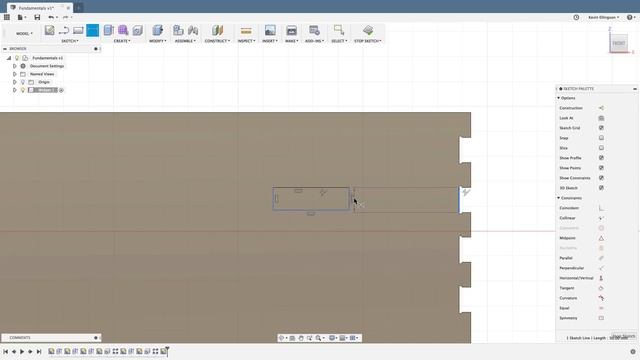Open the INSPECT dropdown menu
The height and width of the screenshot is (360, 640).
pyautogui.click(x=247, y=41)
